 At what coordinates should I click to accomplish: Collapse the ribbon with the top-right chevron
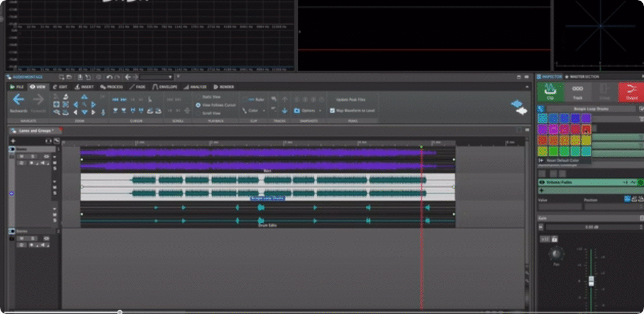click(528, 87)
